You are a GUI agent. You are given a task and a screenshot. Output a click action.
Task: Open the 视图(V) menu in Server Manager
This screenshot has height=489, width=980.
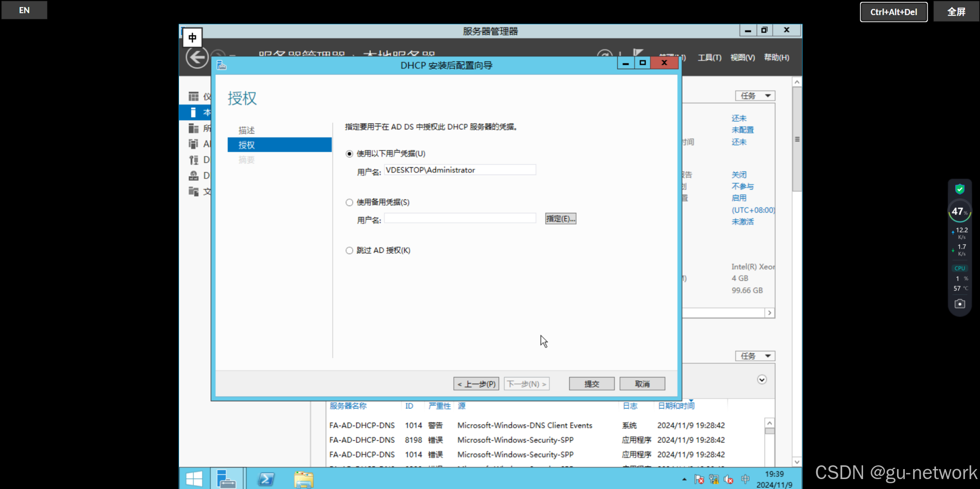coord(742,57)
